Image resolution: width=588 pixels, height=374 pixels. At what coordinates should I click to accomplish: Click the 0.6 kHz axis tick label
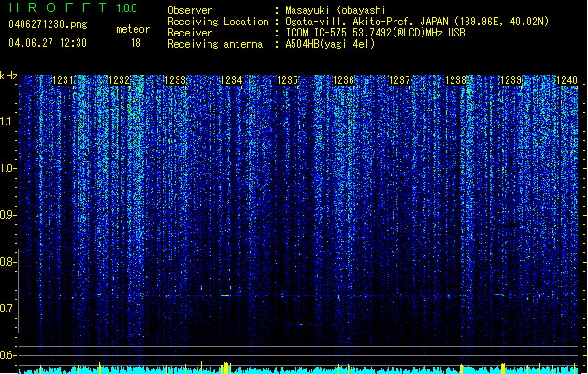(7, 355)
